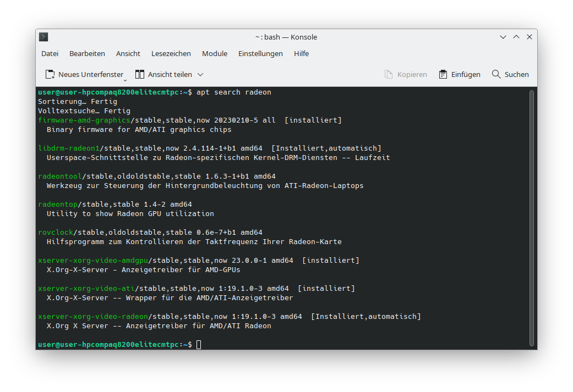Image resolution: width=573 pixels, height=392 pixels.
Task: Open the Datei menu
Action: [x=50, y=53]
